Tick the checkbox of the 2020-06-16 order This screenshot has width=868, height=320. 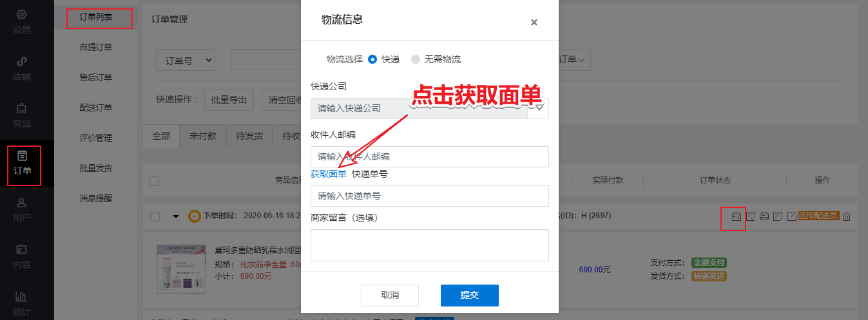pos(155,216)
